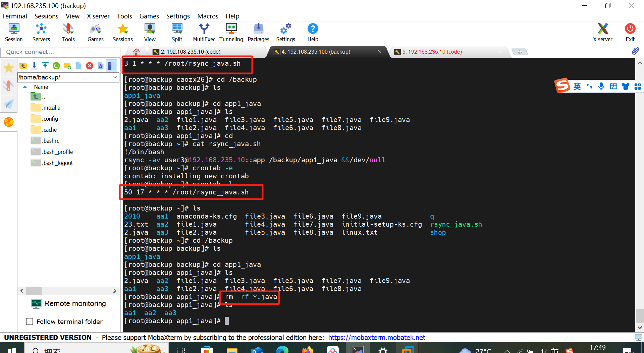Open the Games toolbar icon
Screen dimensions: 644x353
96,33
